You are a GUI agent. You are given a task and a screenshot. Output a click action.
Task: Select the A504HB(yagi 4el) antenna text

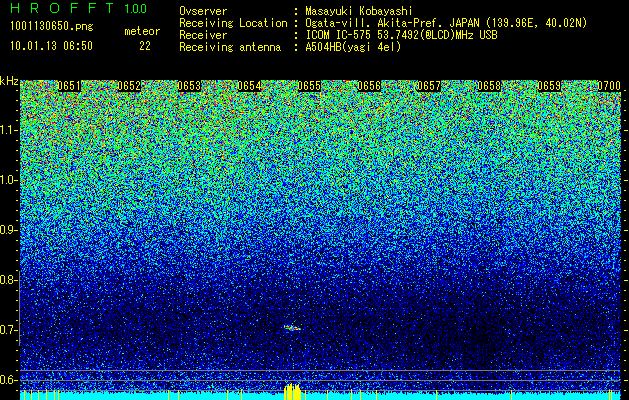tap(353, 47)
